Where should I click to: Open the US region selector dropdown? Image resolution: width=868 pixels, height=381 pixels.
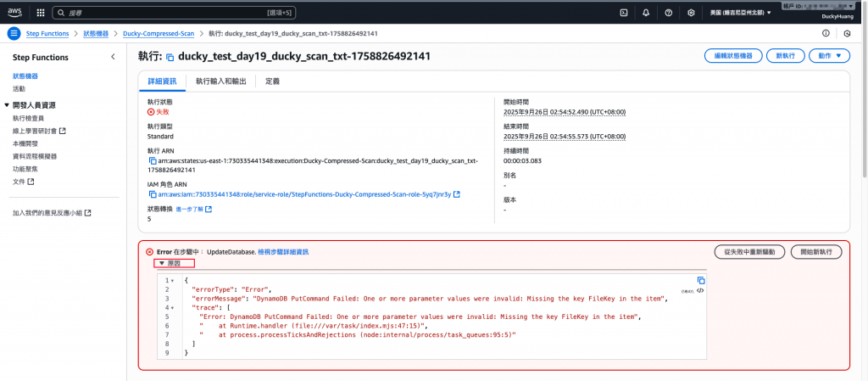[x=740, y=12]
